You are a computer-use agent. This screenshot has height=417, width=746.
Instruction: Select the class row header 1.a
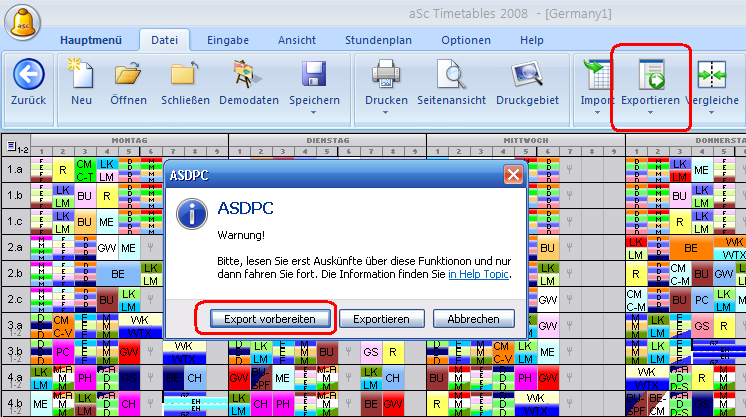pos(15,169)
